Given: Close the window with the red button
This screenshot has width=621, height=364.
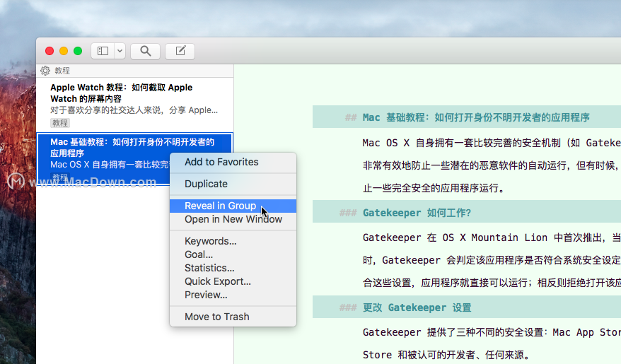Looking at the screenshot, I should click(50, 51).
